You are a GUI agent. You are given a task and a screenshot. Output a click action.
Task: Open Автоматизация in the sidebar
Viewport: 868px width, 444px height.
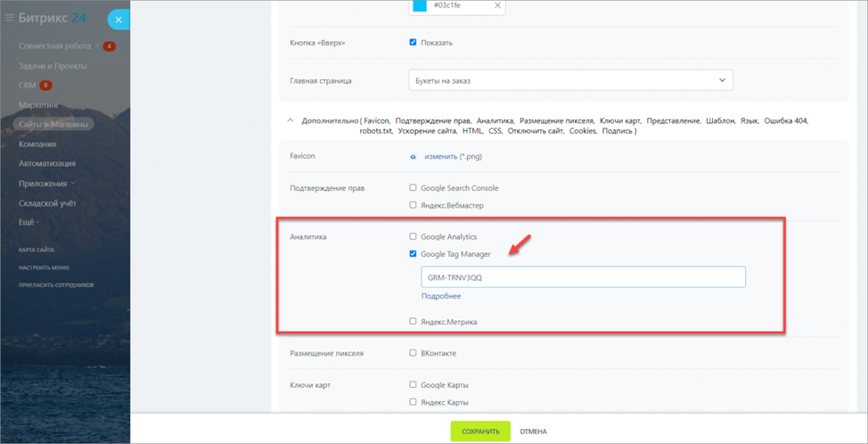coord(47,164)
